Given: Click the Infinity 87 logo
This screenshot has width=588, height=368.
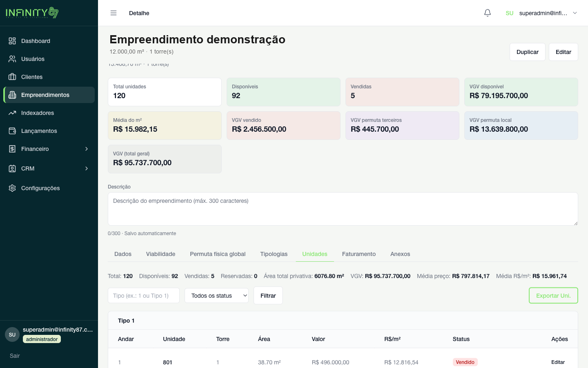Looking at the screenshot, I should [x=32, y=13].
